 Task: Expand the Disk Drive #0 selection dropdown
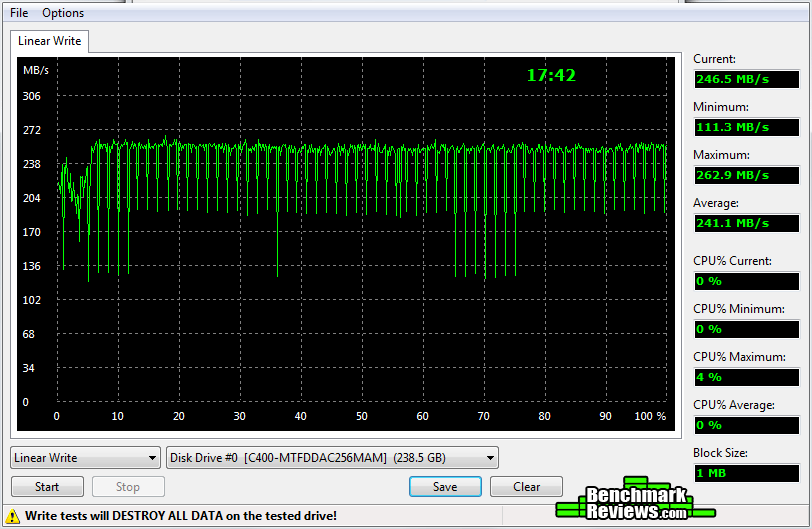(332, 458)
